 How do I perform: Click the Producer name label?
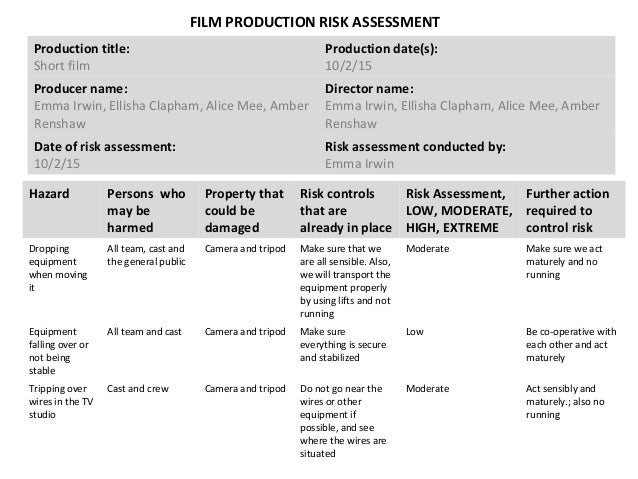(81, 87)
